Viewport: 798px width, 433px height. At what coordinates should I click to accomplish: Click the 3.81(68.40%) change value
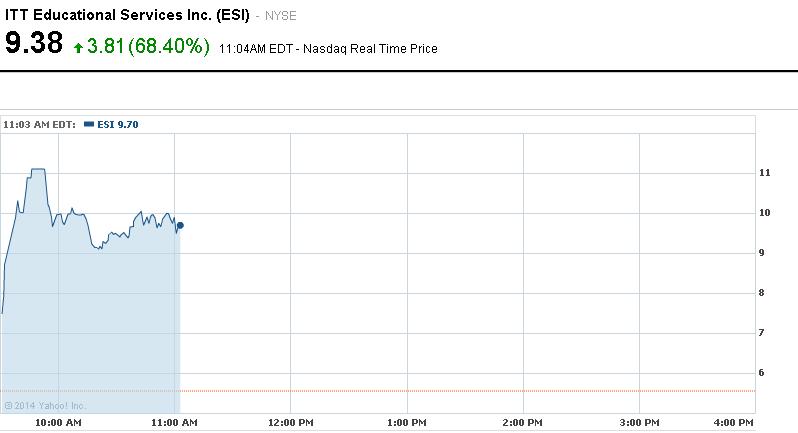pos(149,46)
